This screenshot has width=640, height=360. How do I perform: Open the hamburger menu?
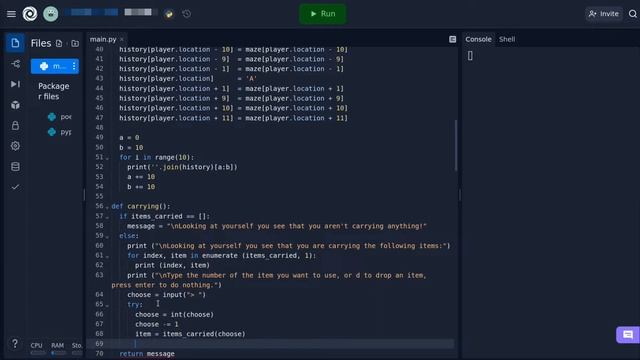[11, 14]
